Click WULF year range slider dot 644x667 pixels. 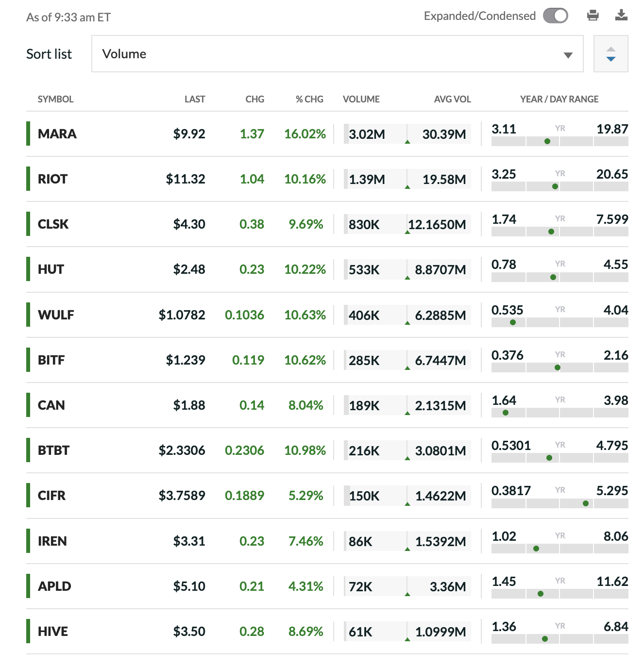(x=513, y=322)
